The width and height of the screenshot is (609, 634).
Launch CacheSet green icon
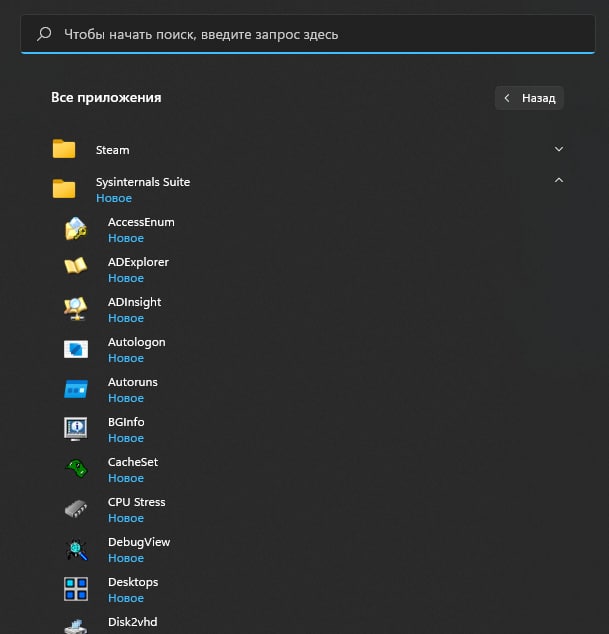click(76, 469)
